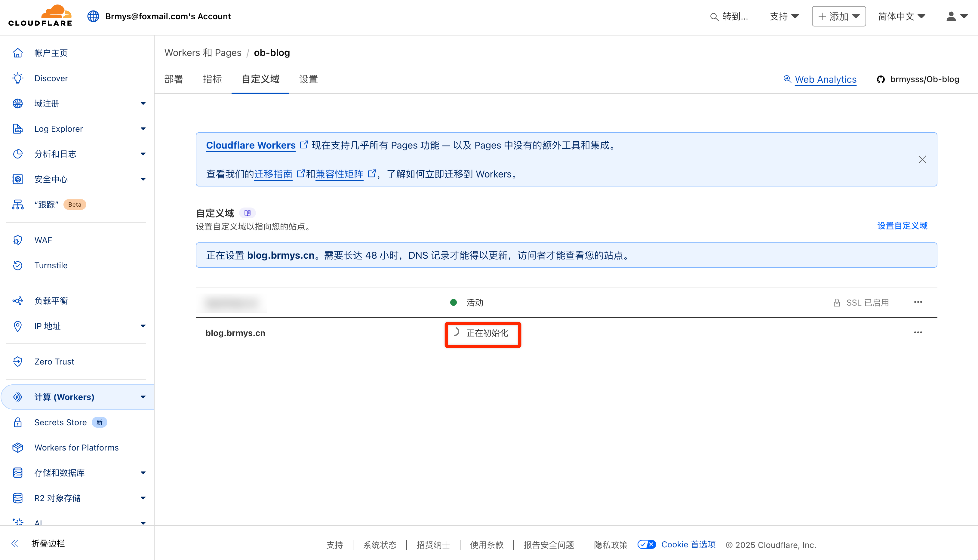Click the 自定义域 documentation book icon
Viewport: 978px width, 560px height.
[x=247, y=213]
